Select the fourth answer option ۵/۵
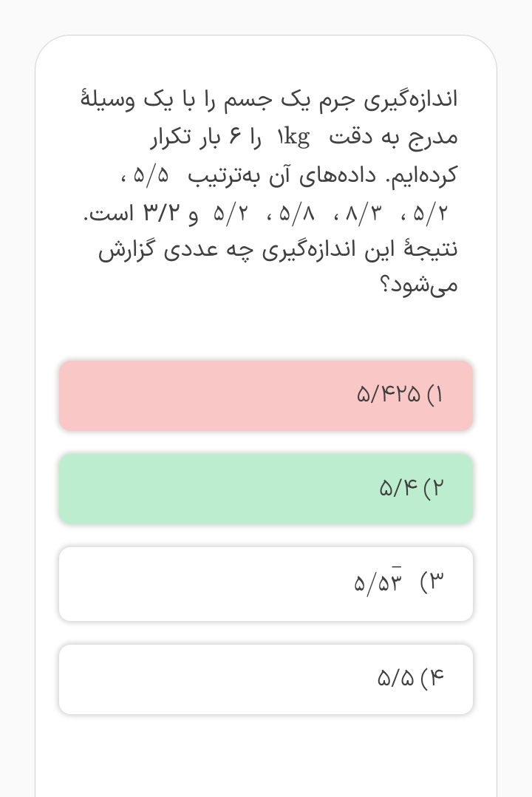532x797 pixels. (266, 679)
